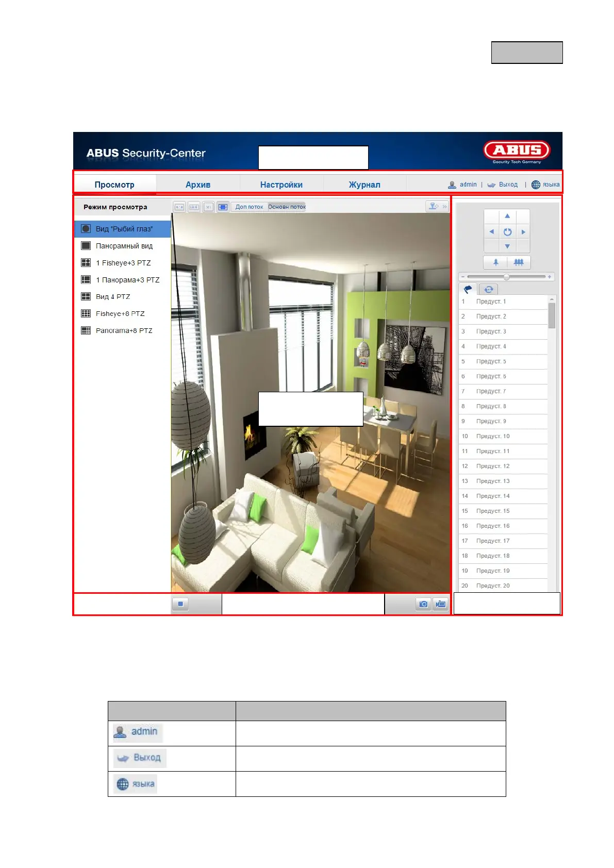The height and width of the screenshot is (868, 614).
Task: Select preset Предуст. 19
Action: (x=503, y=571)
